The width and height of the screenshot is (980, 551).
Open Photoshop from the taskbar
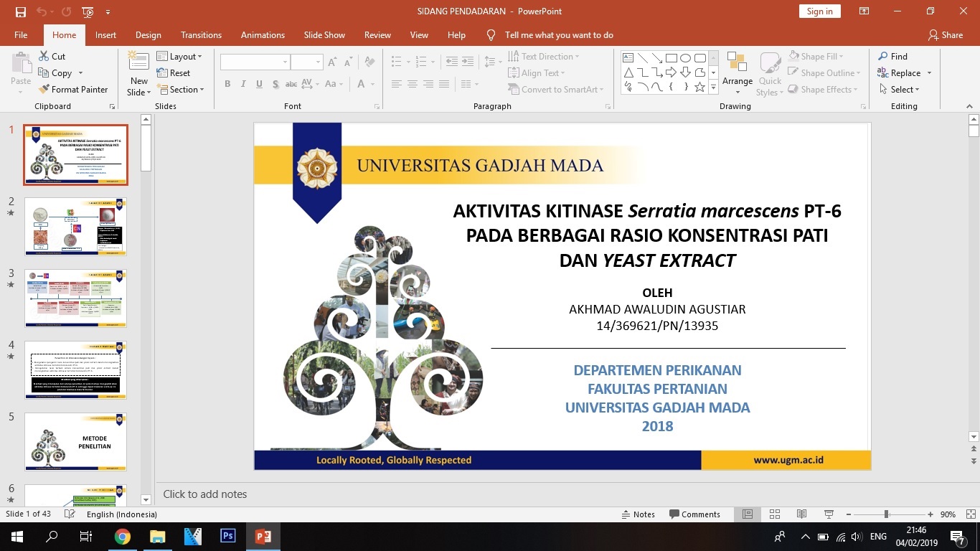tap(228, 537)
